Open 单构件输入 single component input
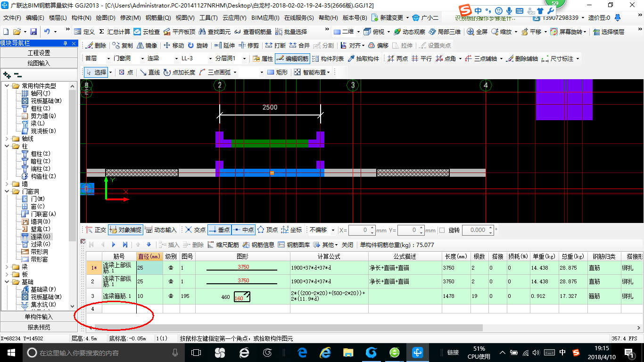 click(x=39, y=317)
